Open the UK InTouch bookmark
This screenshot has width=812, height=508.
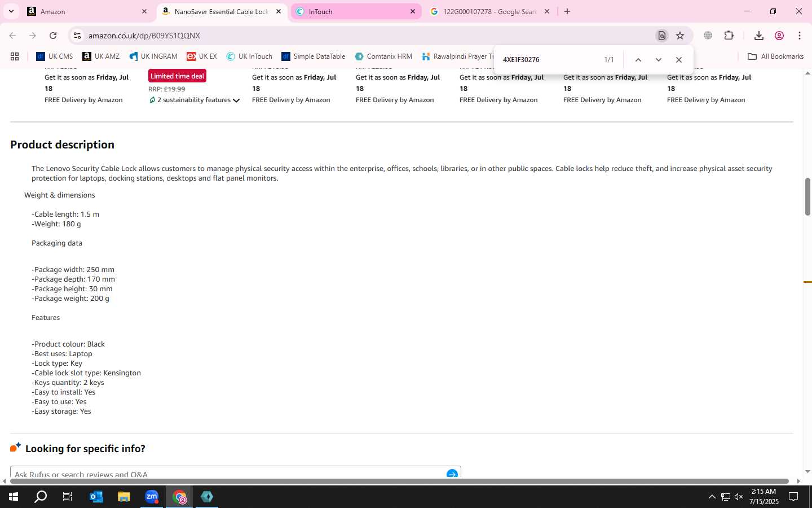(249, 56)
